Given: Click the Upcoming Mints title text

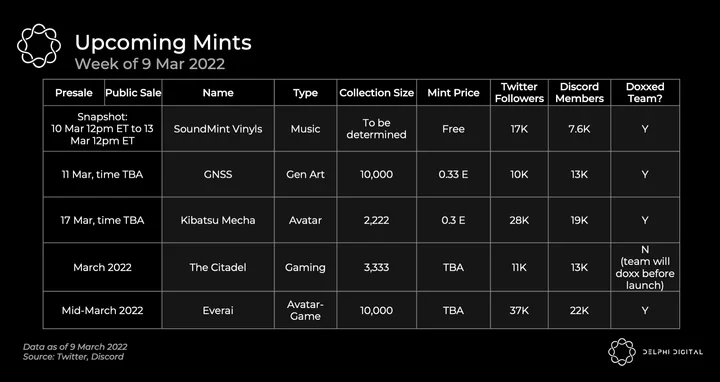Looking at the screenshot, I should tap(163, 43).
